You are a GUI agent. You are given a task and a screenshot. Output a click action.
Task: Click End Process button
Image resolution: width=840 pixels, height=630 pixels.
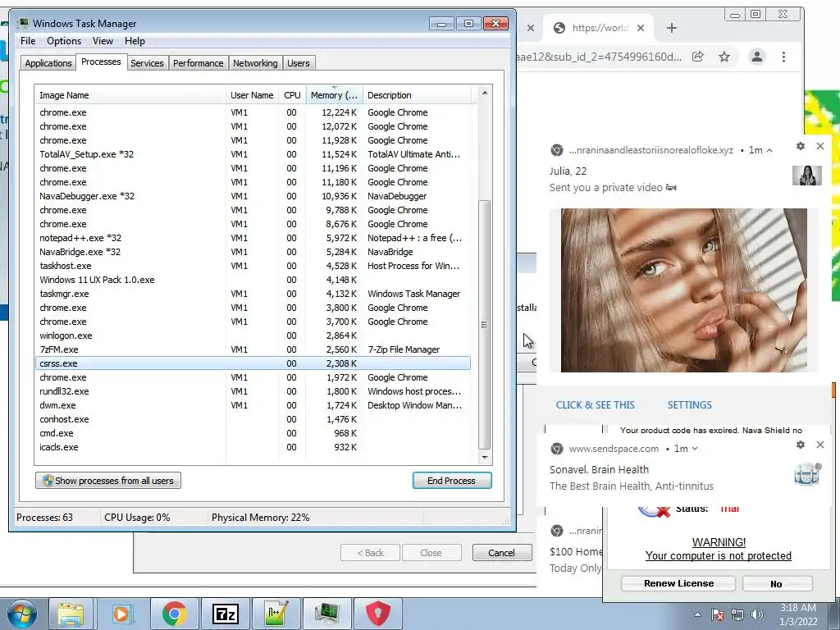pyautogui.click(x=452, y=481)
